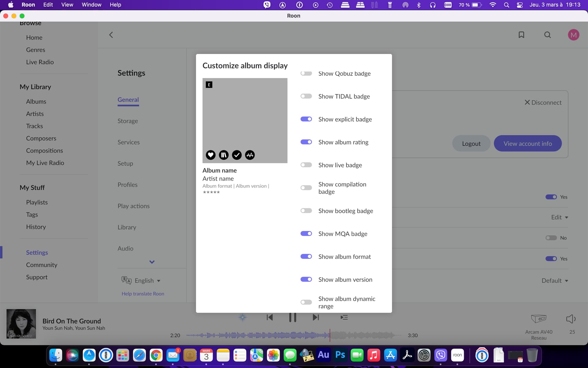588x368 pixels.
Task: Open the Edit menu in menu bar
Action: coord(48,5)
